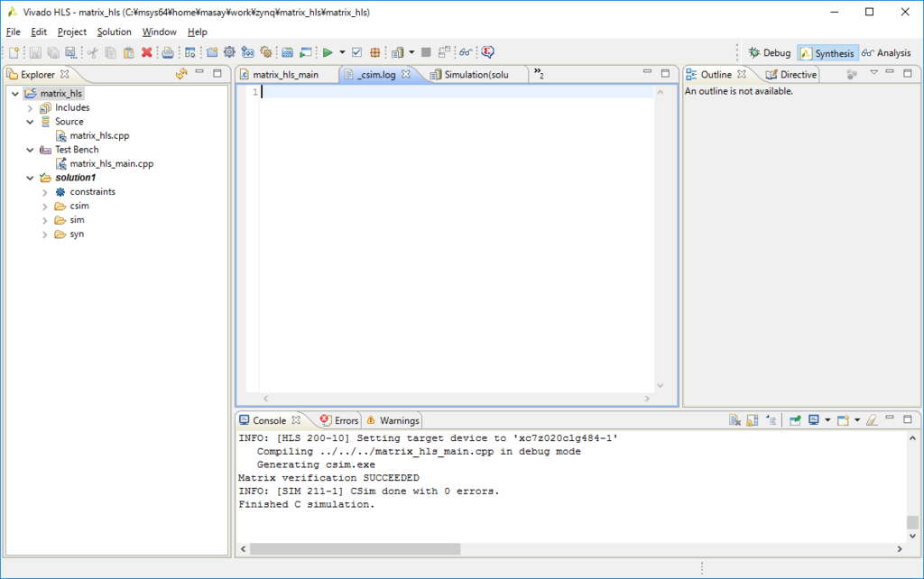The height and width of the screenshot is (579, 924).
Task: Open the Project menu
Action: tap(72, 32)
